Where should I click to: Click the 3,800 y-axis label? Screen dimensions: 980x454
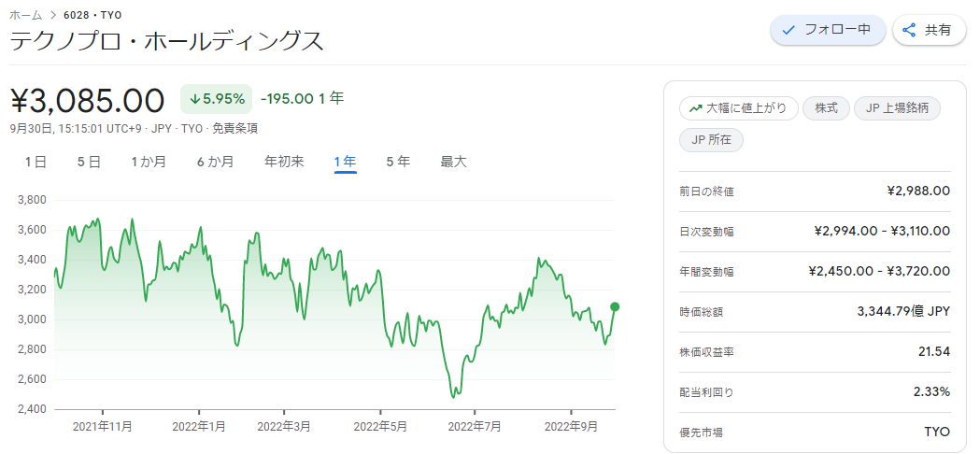34,200
